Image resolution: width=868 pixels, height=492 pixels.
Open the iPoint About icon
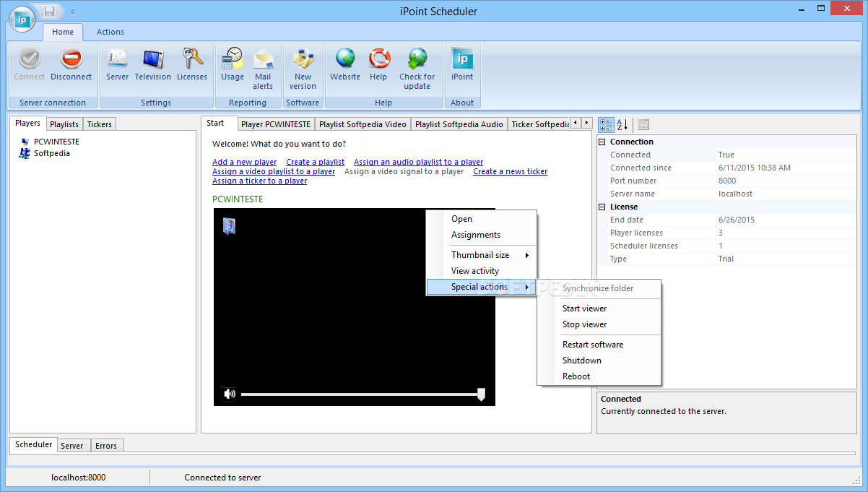tap(462, 59)
